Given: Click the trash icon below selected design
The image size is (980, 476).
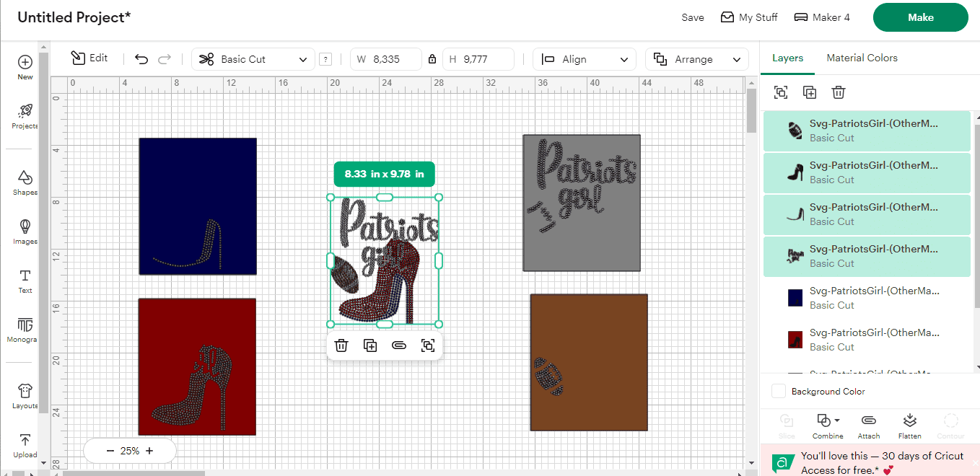Looking at the screenshot, I should pos(341,345).
